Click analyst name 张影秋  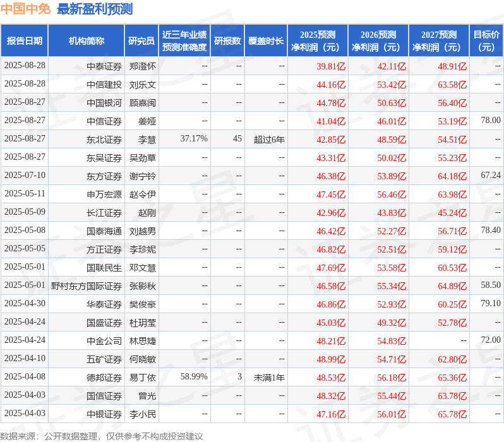pos(143,287)
